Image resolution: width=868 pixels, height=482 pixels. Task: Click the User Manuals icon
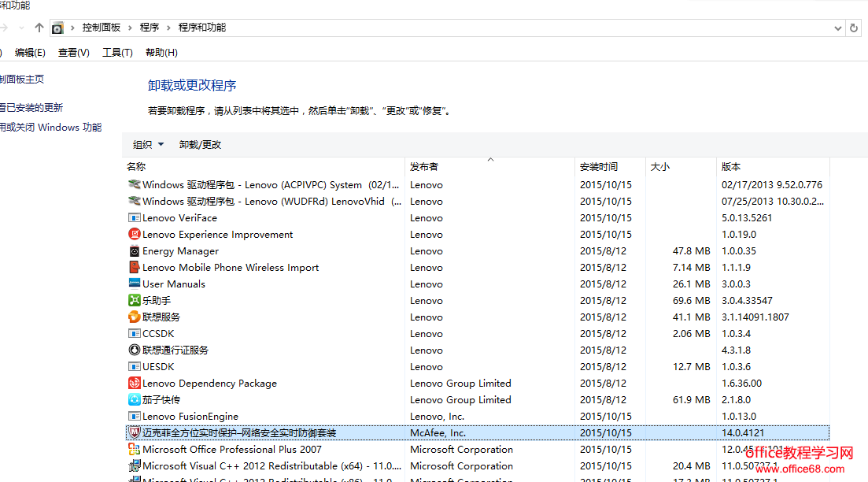(x=135, y=284)
